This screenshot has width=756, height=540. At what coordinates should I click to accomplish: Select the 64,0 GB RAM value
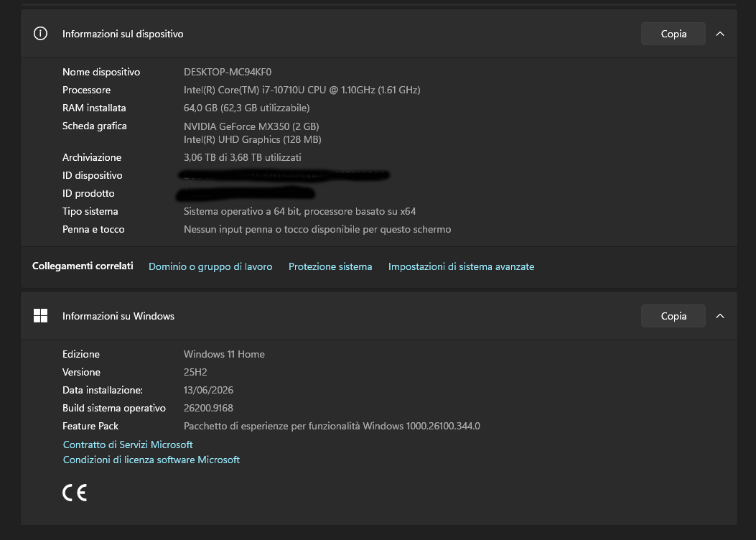(x=247, y=108)
